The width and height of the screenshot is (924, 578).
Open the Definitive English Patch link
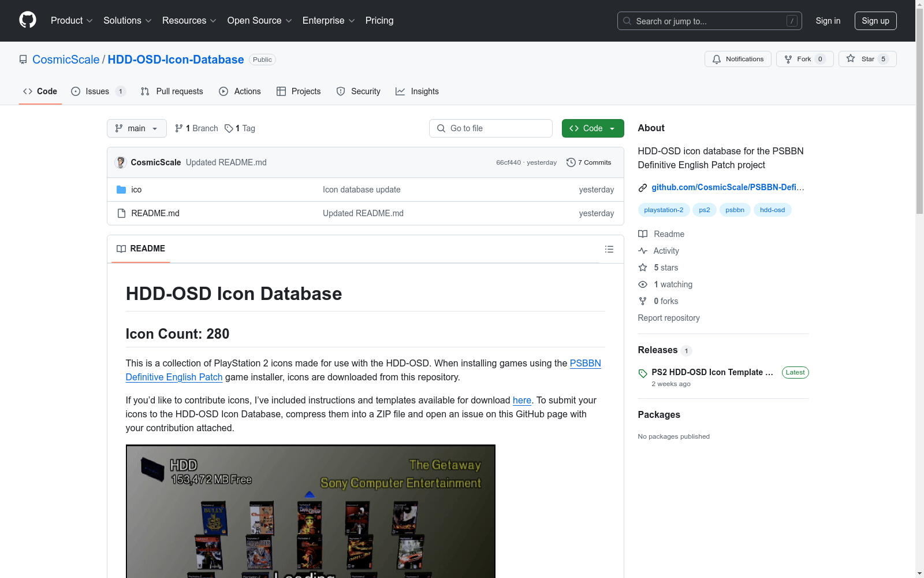tap(174, 377)
